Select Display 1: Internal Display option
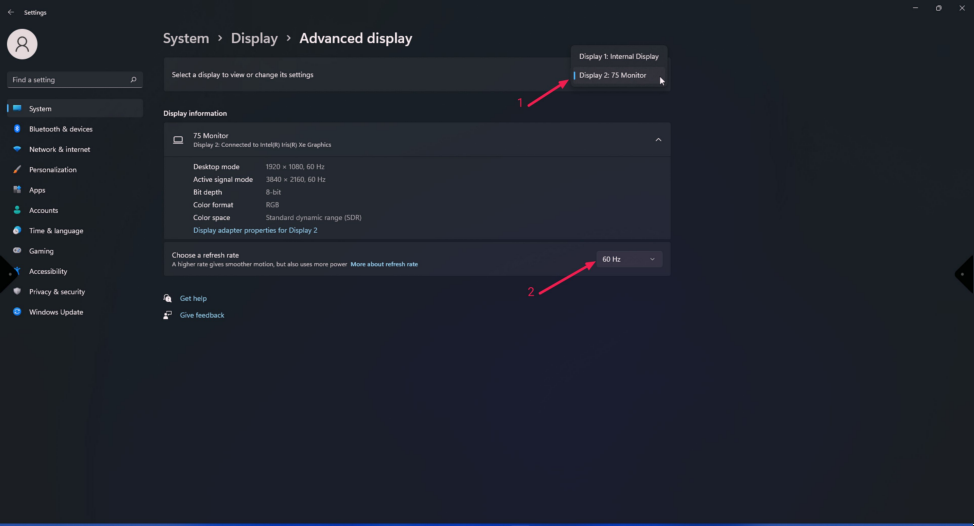This screenshot has height=526, width=974. 619,56
